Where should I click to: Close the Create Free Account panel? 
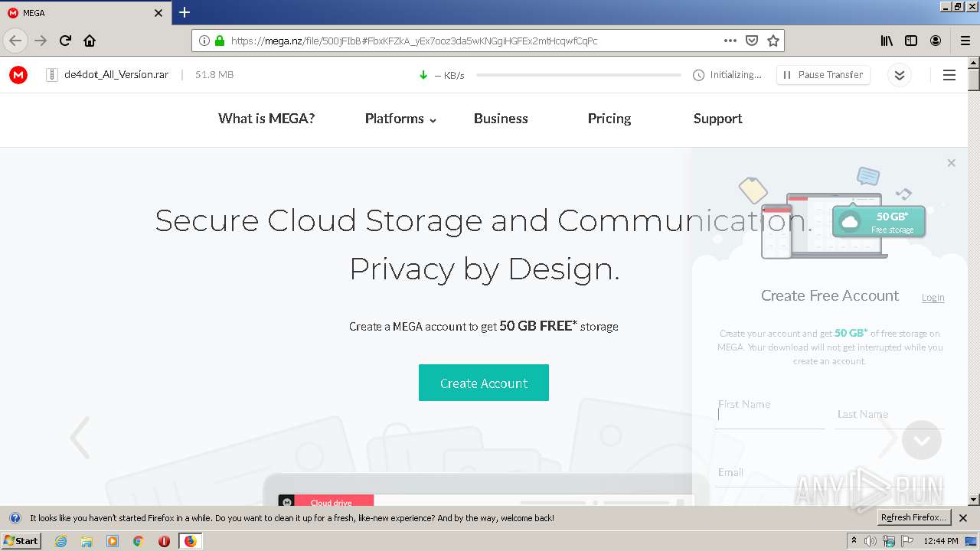point(951,163)
